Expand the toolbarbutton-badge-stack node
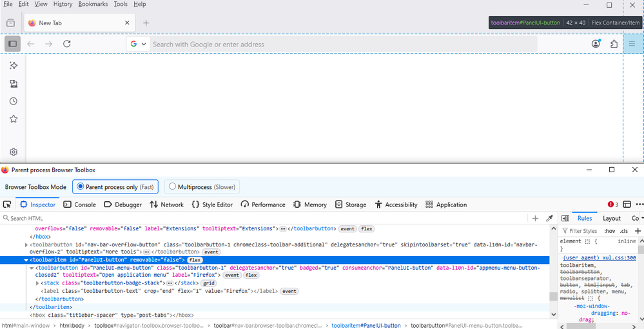This screenshot has height=329, width=644. (38, 283)
